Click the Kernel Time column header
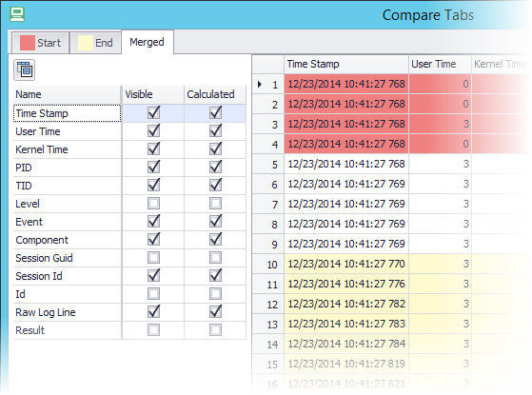532x395 pixels. pyautogui.click(x=500, y=64)
